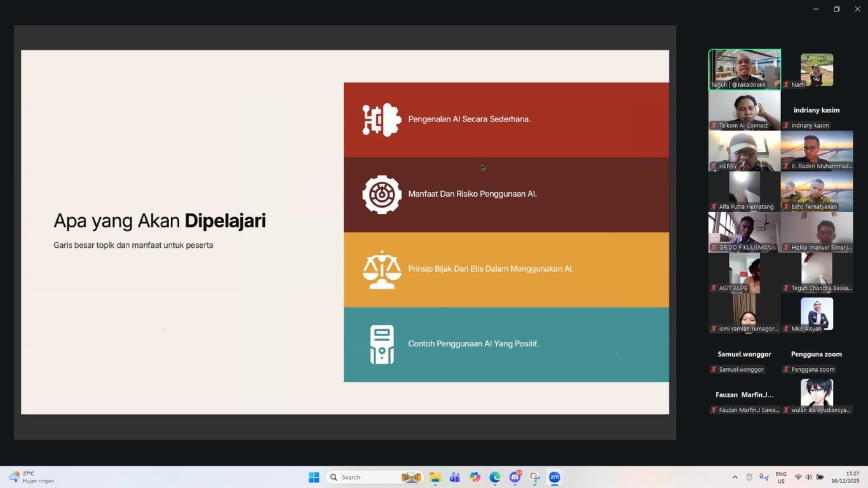Image resolution: width=868 pixels, height=488 pixels.
Task: Select the wulan ika ayudiansya avatar tile
Action: point(817,395)
